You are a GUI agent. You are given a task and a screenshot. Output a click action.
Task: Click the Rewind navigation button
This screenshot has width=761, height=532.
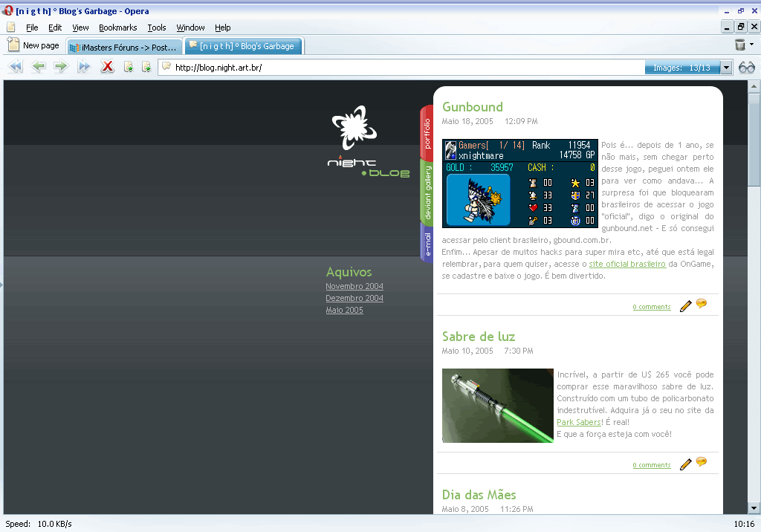[16, 67]
